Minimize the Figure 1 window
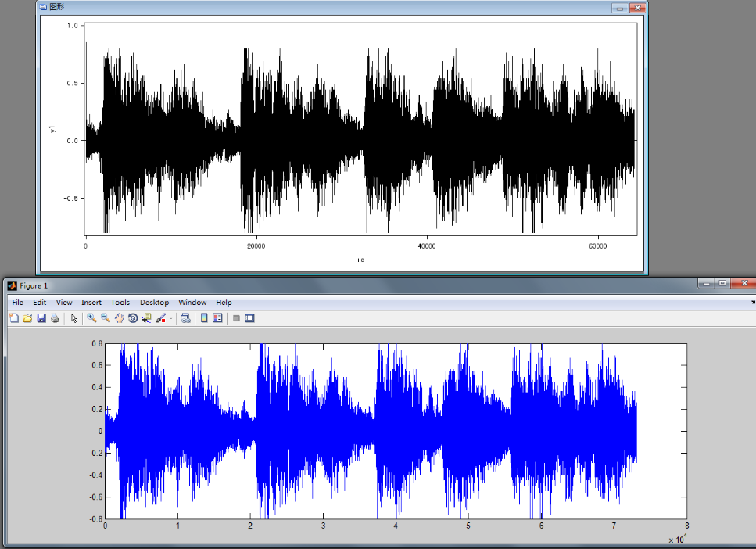The image size is (756, 549). pos(706,283)
